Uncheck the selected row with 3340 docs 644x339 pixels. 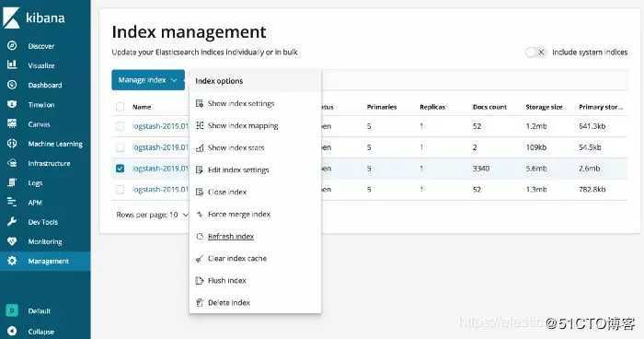click(x=120, y=169)
